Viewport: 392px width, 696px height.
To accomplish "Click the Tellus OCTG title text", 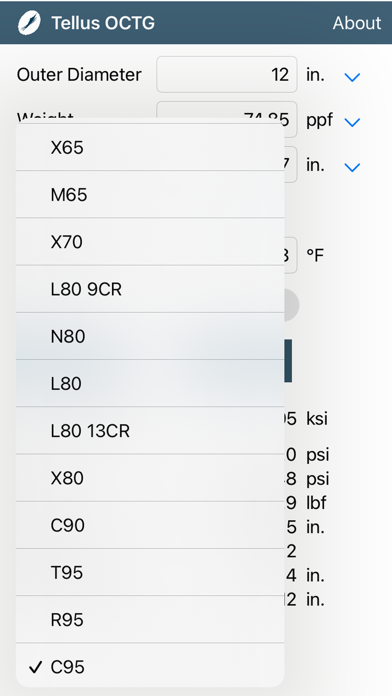I will point(103,23).
